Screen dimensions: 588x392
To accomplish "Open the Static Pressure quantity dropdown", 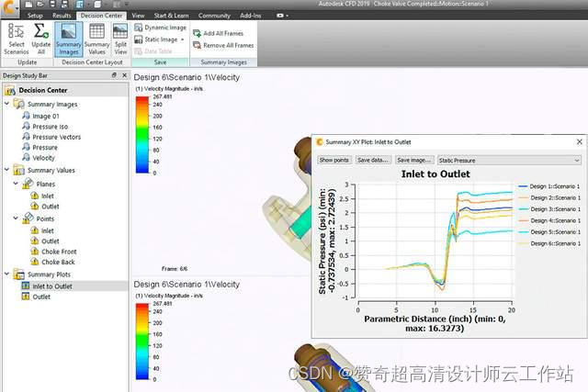I will [x=509, y=161].
